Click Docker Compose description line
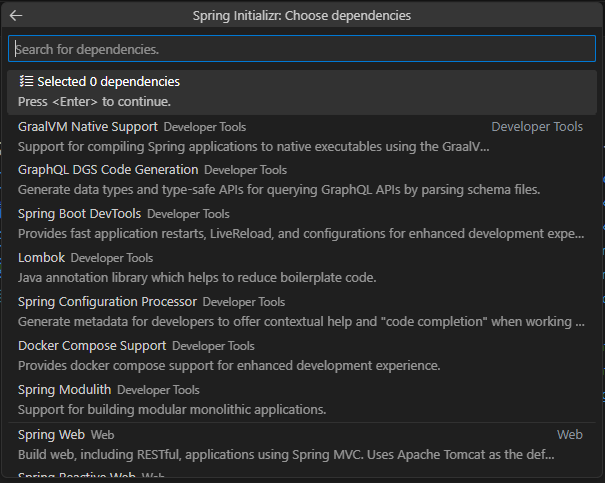The height and width of the screenshot is (483, 605). coord(229,365)
